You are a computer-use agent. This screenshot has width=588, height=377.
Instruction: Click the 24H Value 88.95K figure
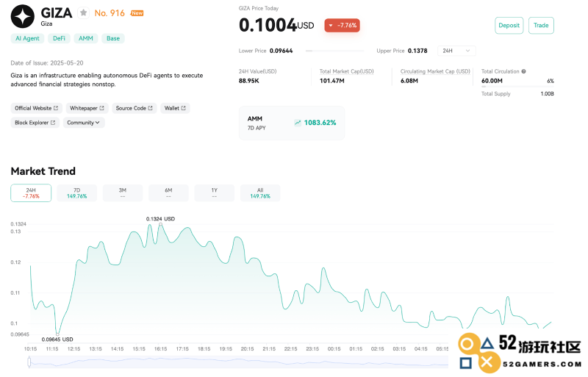click(249, 81)
